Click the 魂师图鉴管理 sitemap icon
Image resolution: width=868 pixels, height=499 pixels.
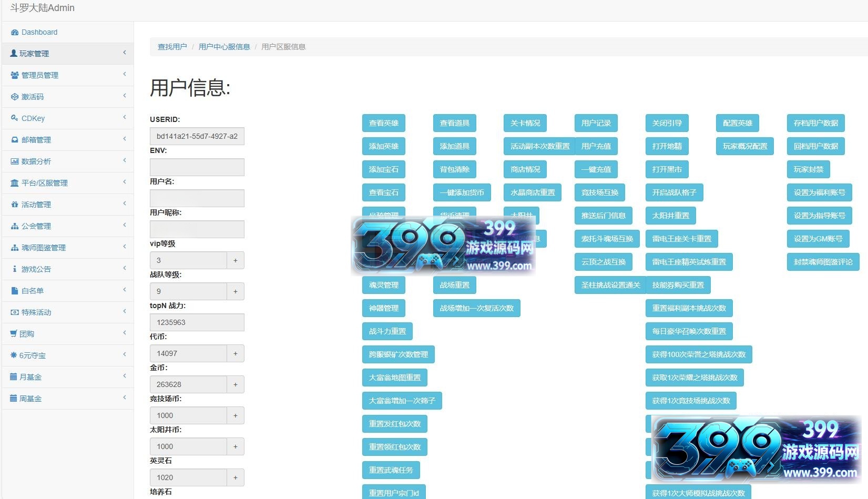[x=15, y=248]
